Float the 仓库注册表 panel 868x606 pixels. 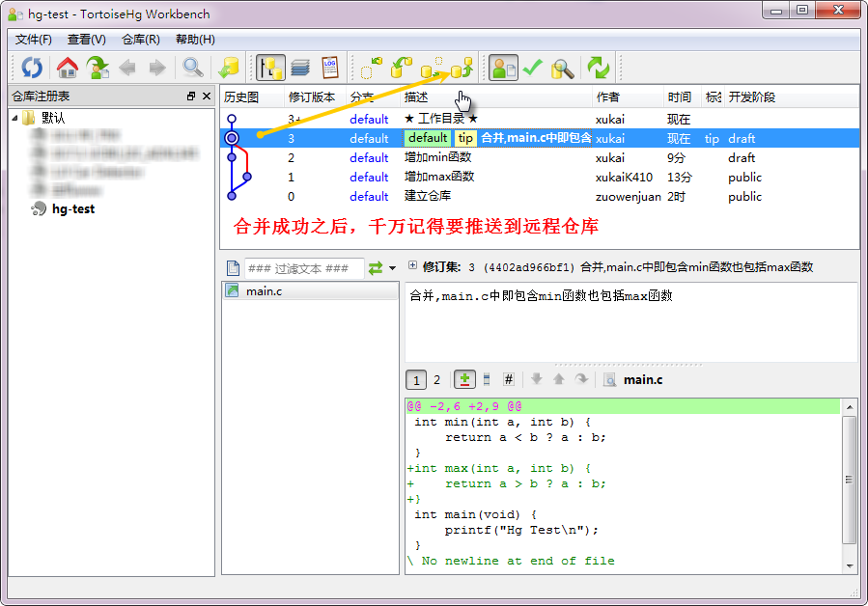point(191,96)
